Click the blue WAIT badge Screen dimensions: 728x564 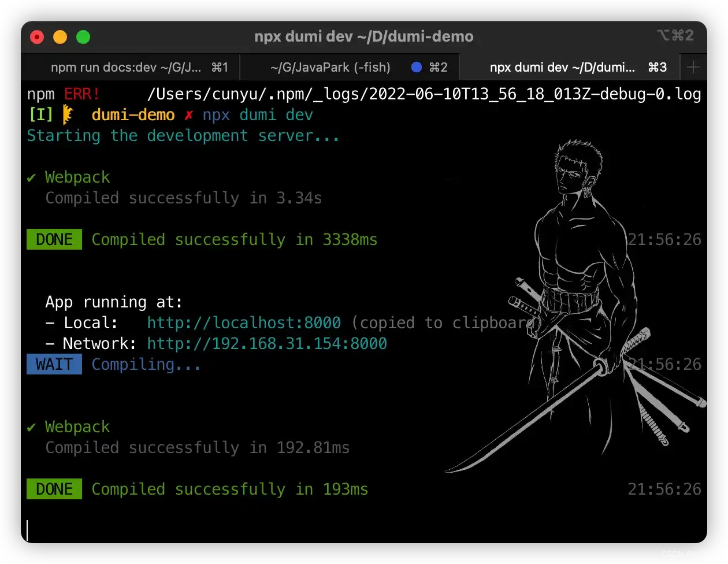coord(54,364)
